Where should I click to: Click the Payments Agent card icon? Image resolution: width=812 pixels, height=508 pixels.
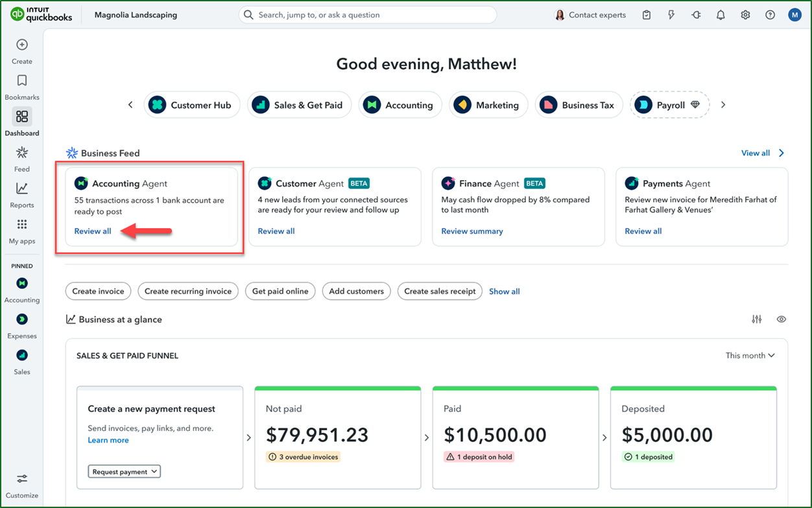click(632, 183)
